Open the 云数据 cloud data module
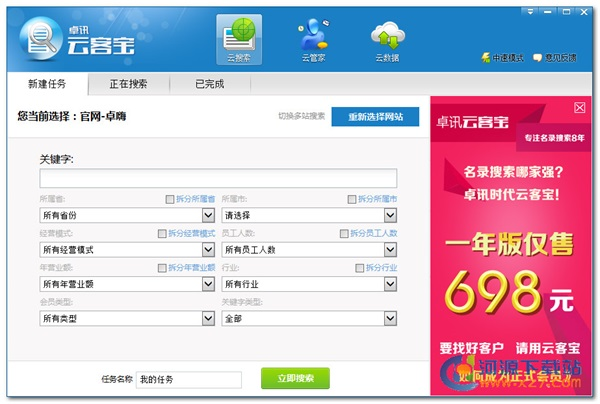 [x=386, y=39]
